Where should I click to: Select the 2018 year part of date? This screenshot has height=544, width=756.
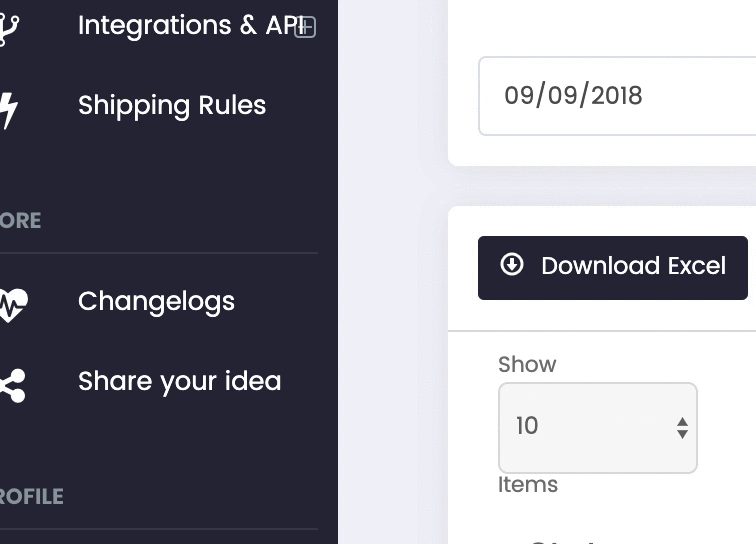click(616, 95)
